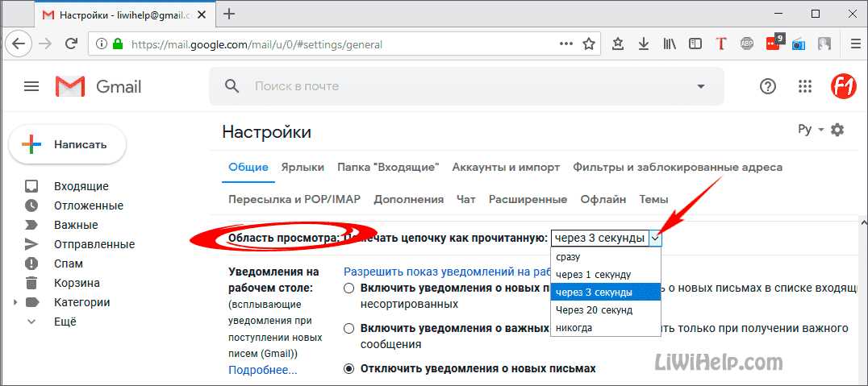Expand search options arrow in search box
Image resolution: width=868 pixels, height=386 pixels.
coord(701,86)
